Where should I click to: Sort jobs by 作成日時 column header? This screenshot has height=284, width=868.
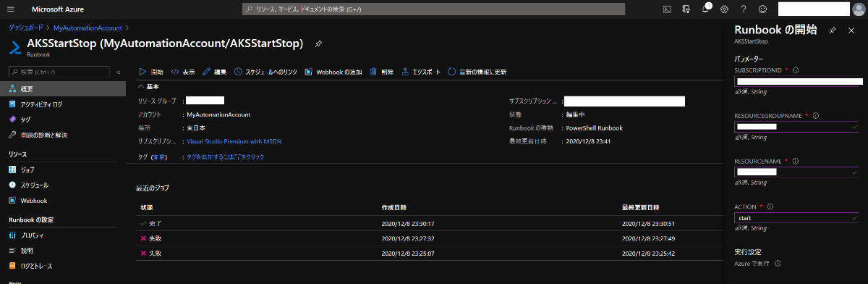tap(394, 207)
